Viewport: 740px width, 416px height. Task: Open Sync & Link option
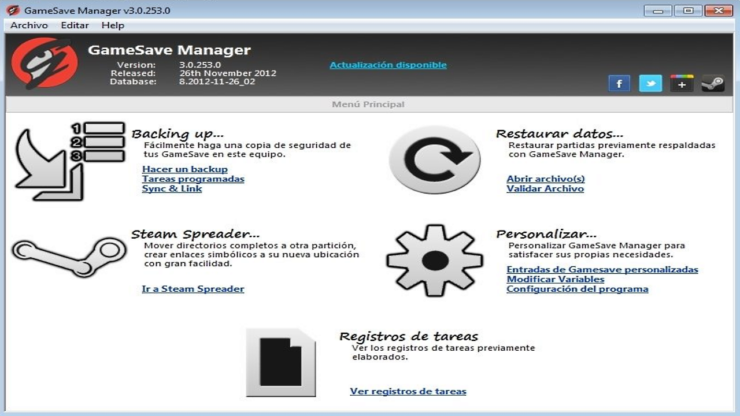pos(172,188)
